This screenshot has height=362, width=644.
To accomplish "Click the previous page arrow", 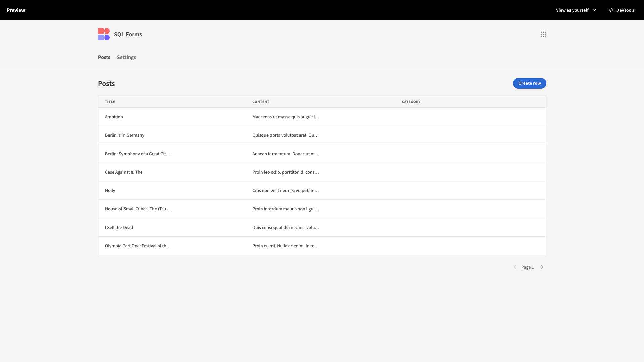I will point(515,267).
